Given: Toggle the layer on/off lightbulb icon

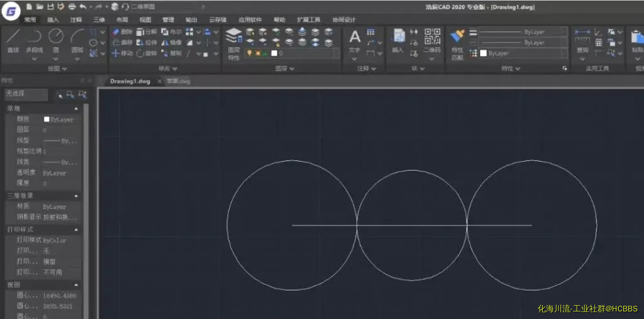Looking at the screenshot, I should pyautogui.click(x=249, y=53).
